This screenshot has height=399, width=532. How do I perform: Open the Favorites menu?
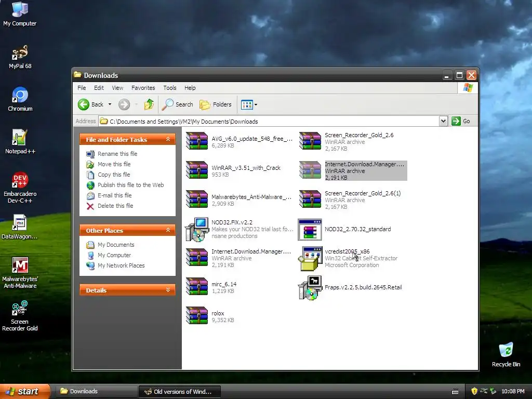(143, 88)
